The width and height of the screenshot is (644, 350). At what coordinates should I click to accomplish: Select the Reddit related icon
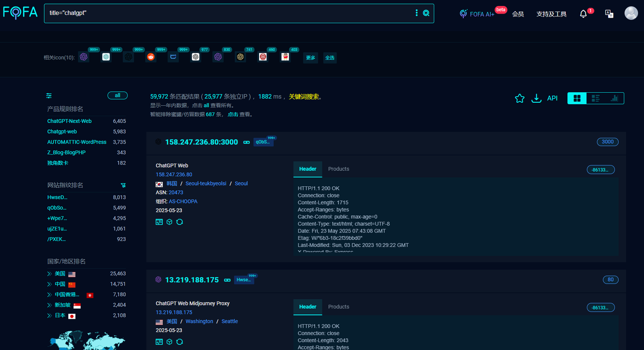coord(151,57)
